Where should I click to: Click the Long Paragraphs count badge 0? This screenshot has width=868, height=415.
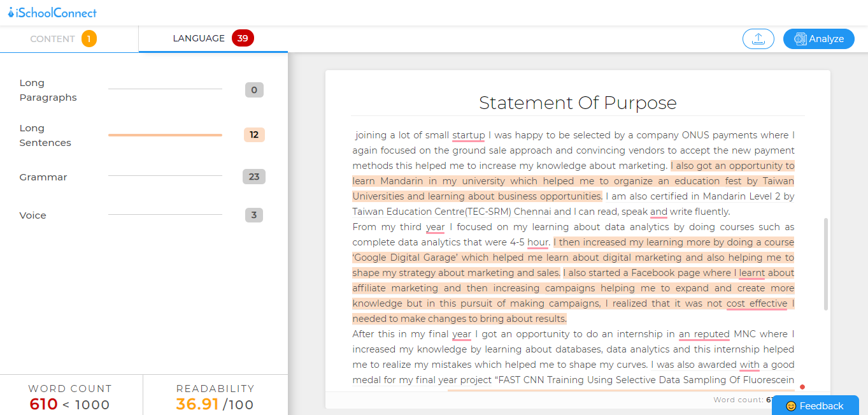point(254,90)
